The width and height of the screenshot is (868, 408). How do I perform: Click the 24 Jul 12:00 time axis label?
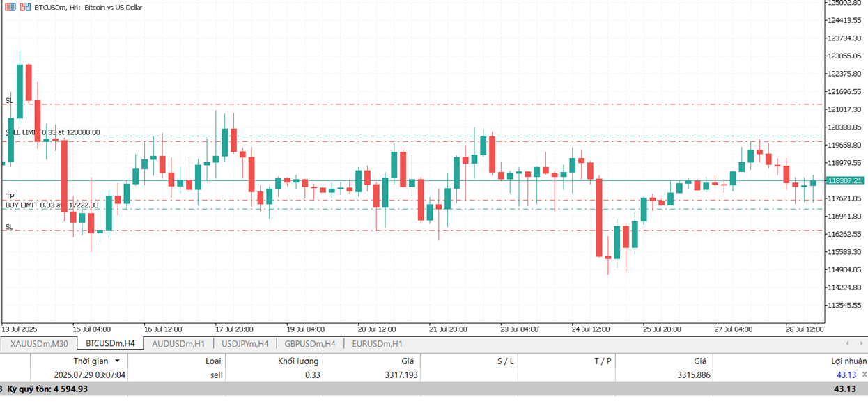click(591, 329)
